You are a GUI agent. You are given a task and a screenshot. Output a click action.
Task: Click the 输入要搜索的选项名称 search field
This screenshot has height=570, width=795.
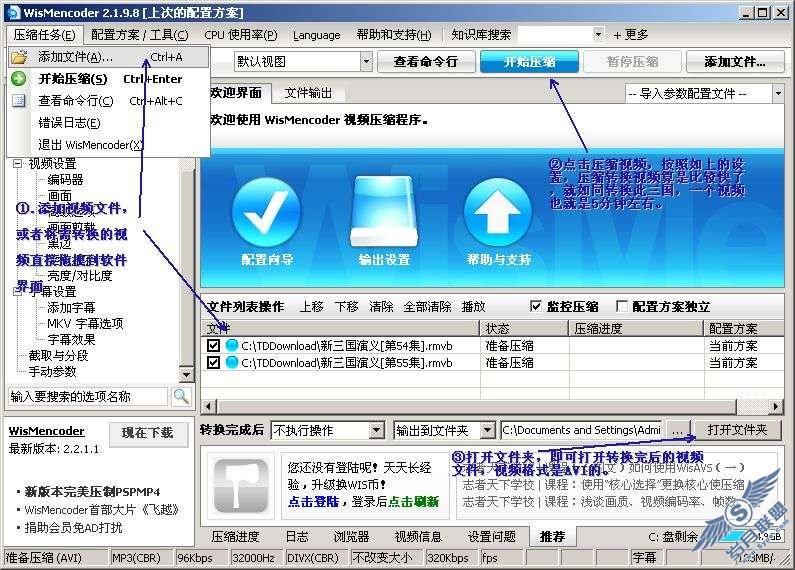tap(87, 397)
